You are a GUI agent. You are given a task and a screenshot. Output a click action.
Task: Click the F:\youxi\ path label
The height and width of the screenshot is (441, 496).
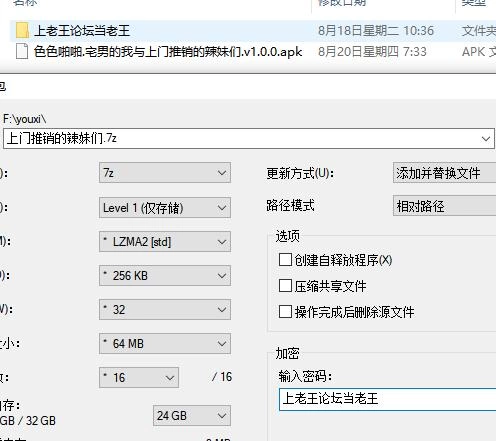tap(25, 119)
